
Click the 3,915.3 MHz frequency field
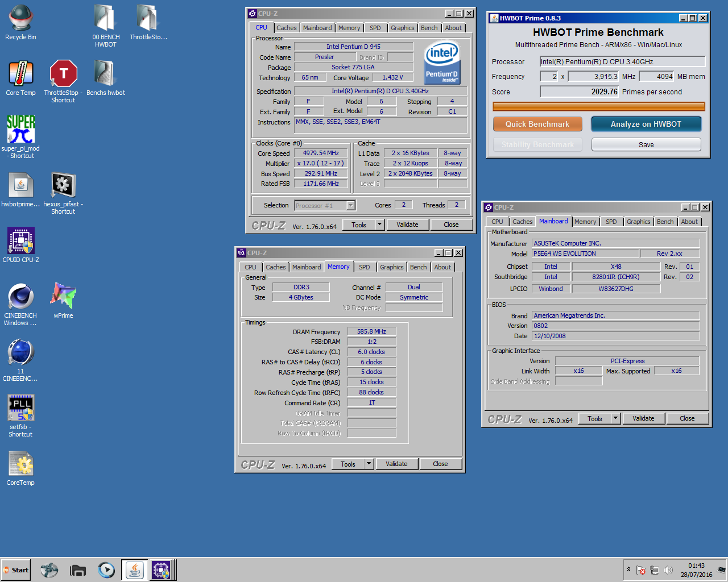593,76
